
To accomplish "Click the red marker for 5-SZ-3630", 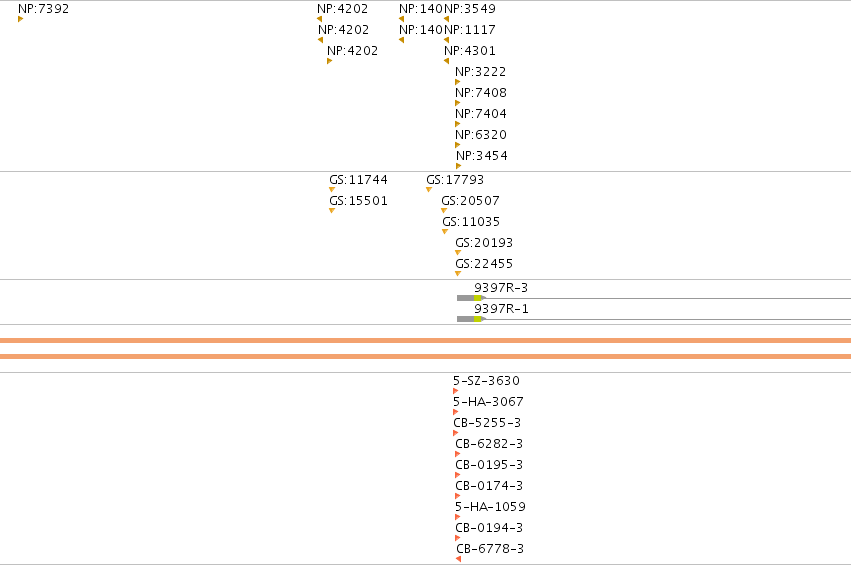I will (x=455, y=391).
